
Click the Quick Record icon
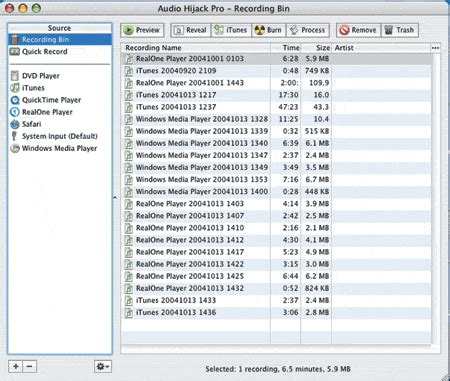tap(15, 52)
